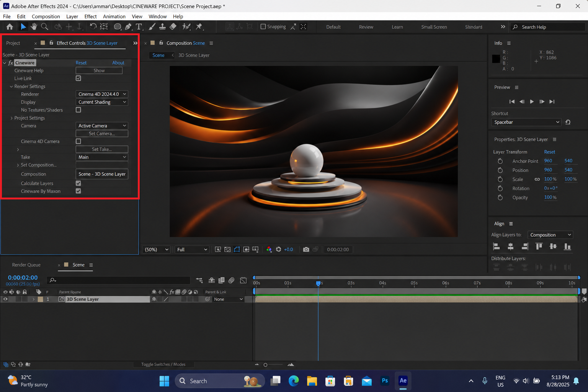The width and height of the screenshot is (588, 392).
Task: Switch to the Render Queue tab
Action: 26,265
